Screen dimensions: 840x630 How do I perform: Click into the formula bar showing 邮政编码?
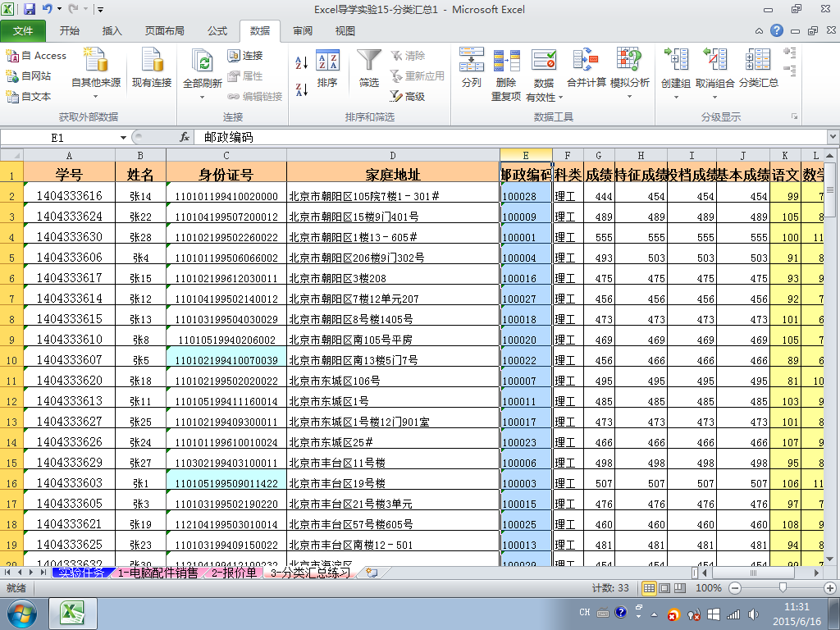tap(510, 138)
